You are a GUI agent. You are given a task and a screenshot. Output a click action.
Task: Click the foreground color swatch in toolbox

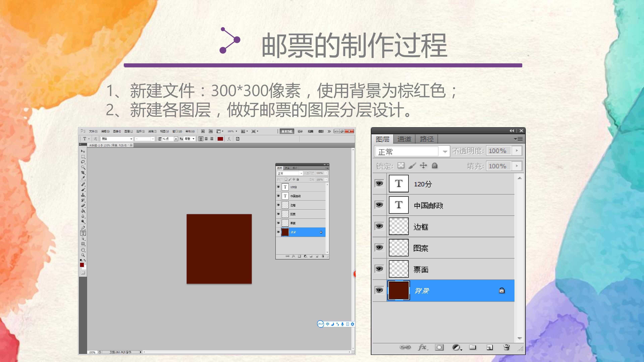(x=82, y=265)
